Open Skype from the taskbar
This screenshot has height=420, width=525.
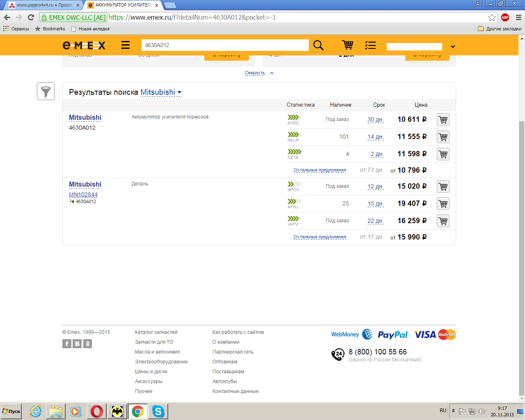(x=158, y=411)
